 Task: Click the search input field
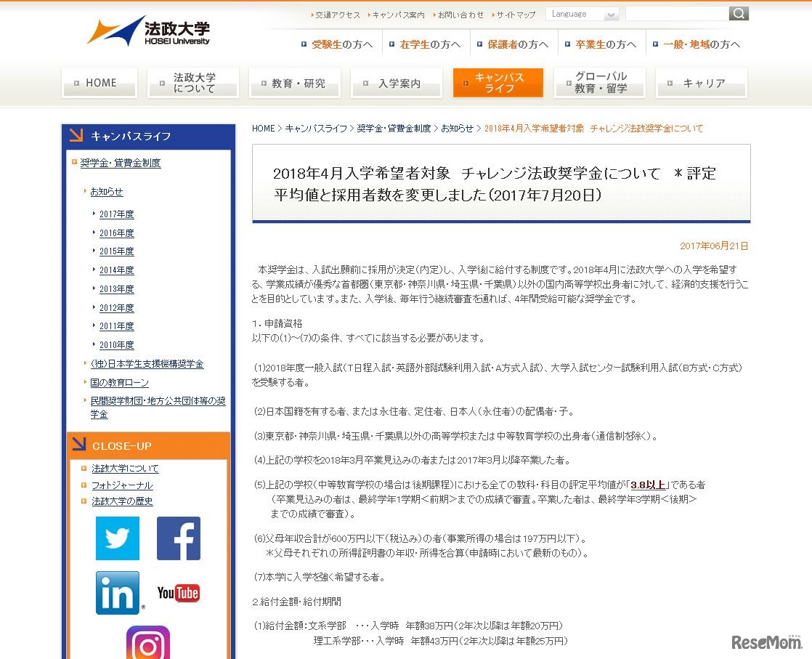click(x=677, y=14)
